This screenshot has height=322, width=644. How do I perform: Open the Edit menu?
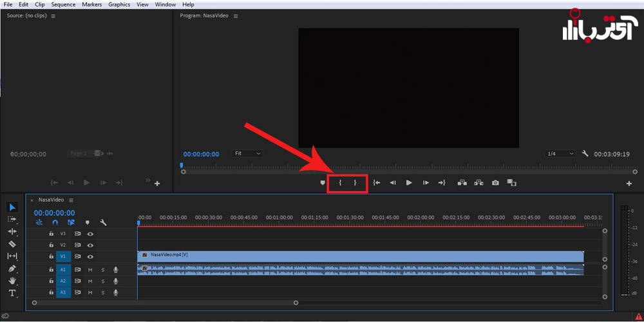point(23,5)
